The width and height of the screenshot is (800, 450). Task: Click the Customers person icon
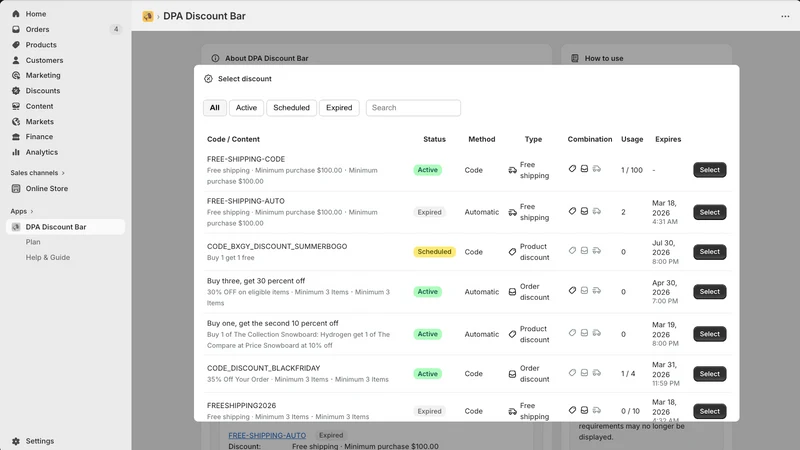click(16, 60)
